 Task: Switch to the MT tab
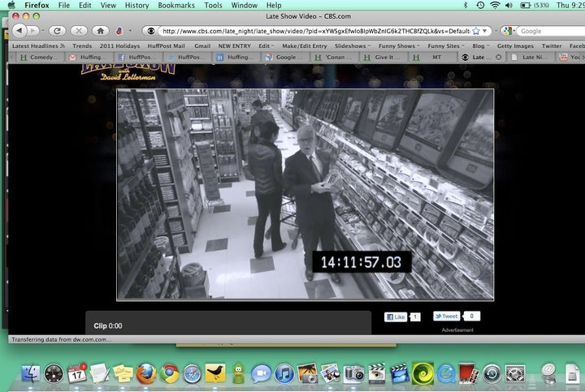click(433, 57)
